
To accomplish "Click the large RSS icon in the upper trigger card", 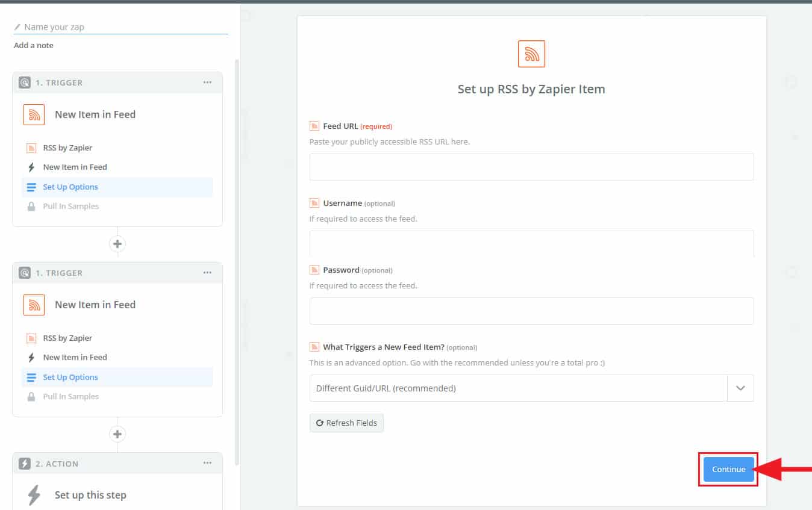I will (34, 114).
